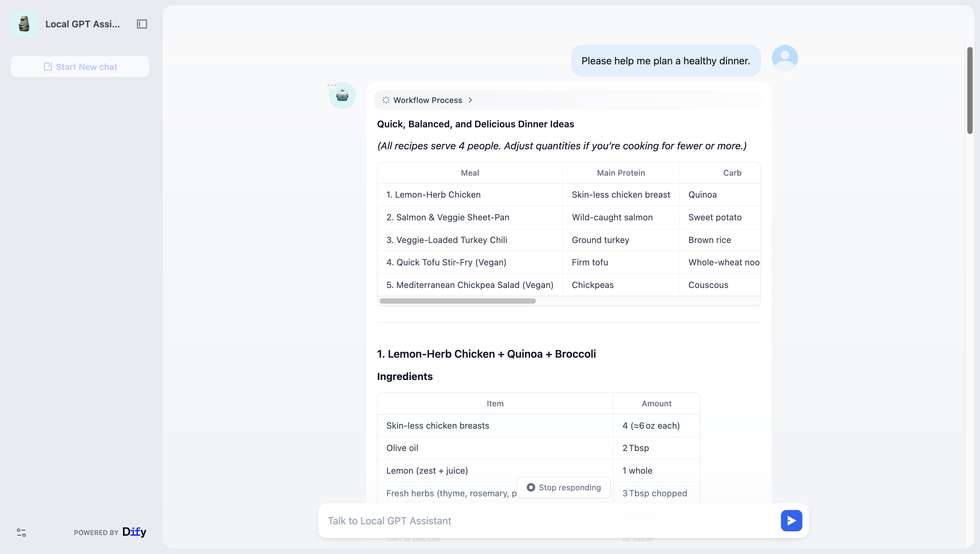
Task: Click the user profile avatar
Action: click(784, 58)
